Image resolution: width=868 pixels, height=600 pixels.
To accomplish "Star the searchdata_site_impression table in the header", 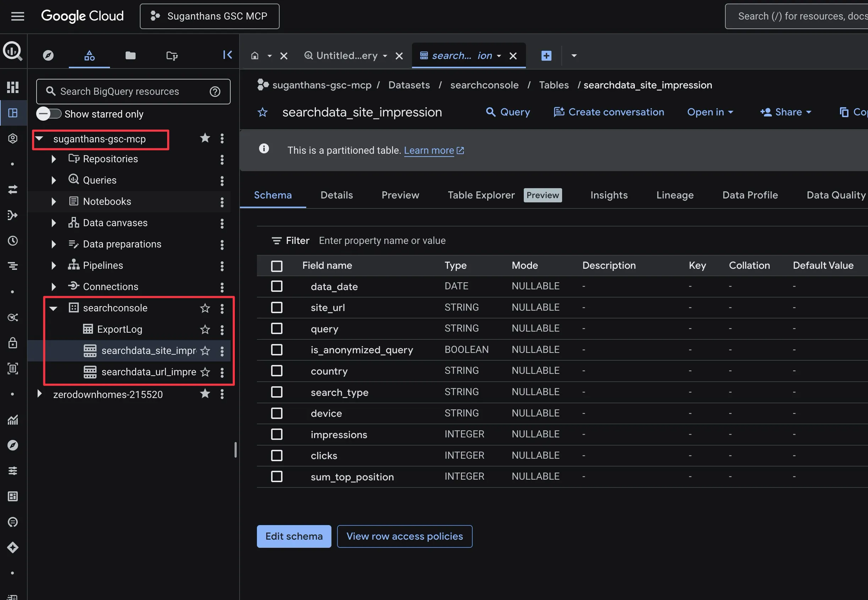I will [262, 112].
